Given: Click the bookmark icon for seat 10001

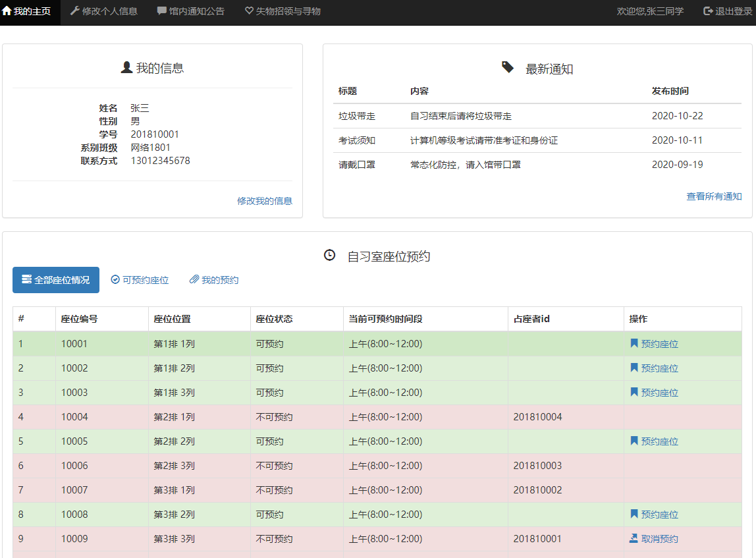Looking at the screenshot, I should point(634,343).
